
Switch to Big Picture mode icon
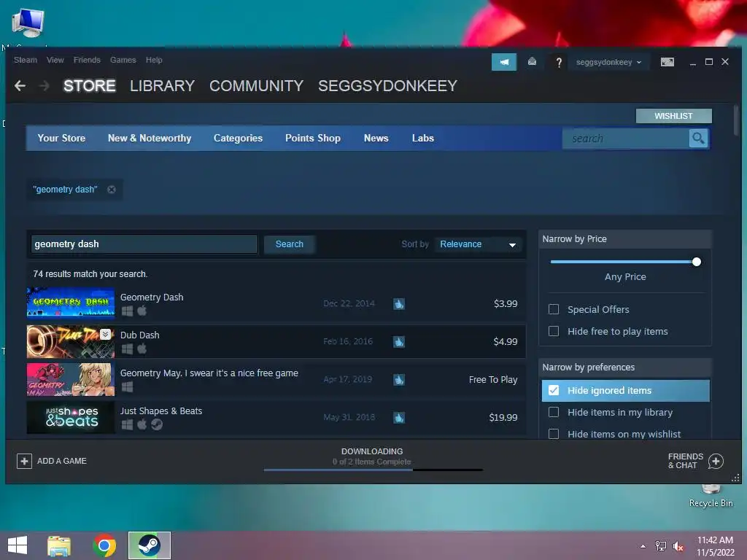click(667, 62)
